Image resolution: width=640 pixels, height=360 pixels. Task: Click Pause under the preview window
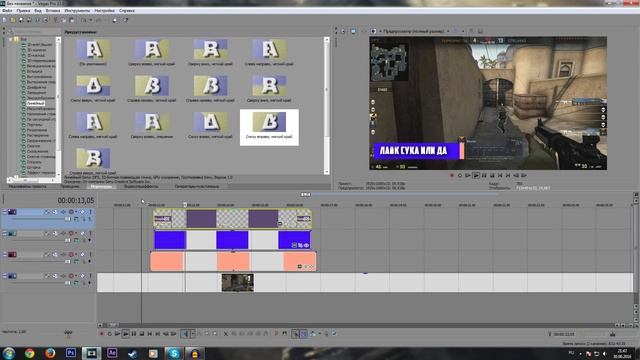pos(484,176)
